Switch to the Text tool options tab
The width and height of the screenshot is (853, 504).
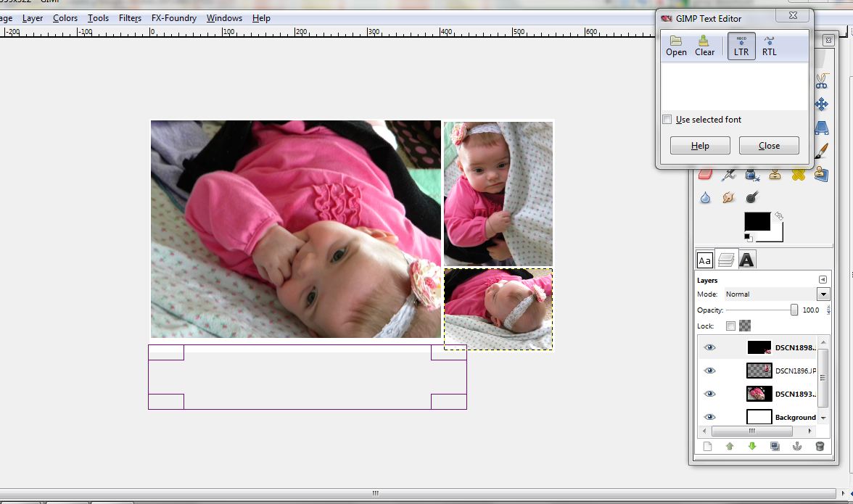click(747, 260)
